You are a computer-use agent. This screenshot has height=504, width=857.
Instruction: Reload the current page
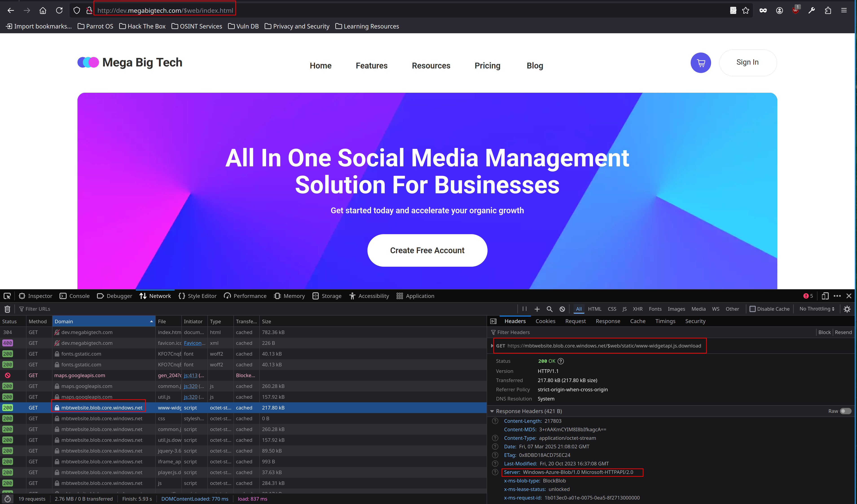[59, 10]
